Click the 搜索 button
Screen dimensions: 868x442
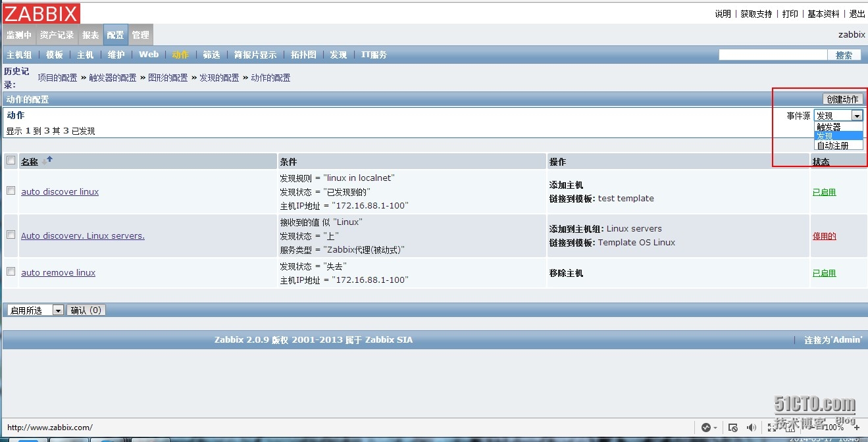pos(844,55)
